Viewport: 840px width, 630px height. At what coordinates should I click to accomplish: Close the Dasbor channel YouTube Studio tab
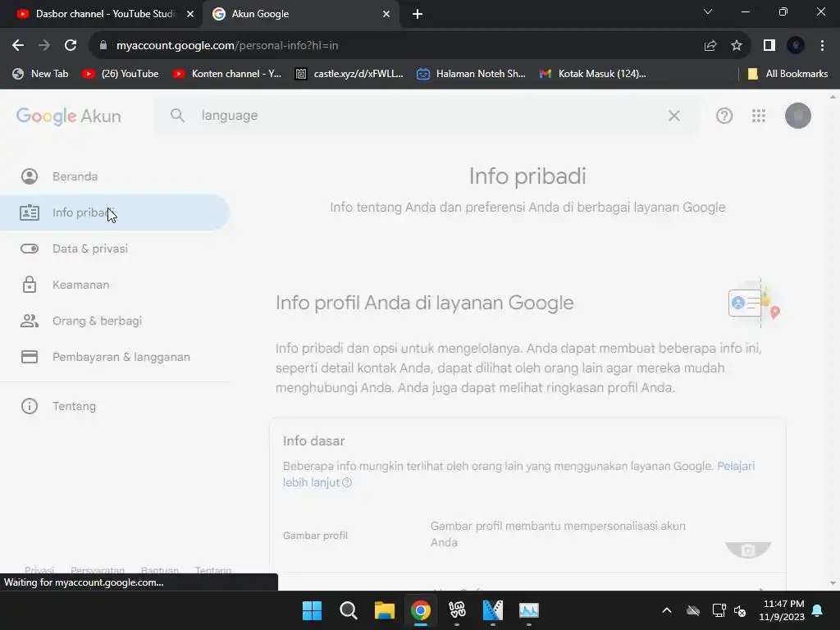click(190, 14)
